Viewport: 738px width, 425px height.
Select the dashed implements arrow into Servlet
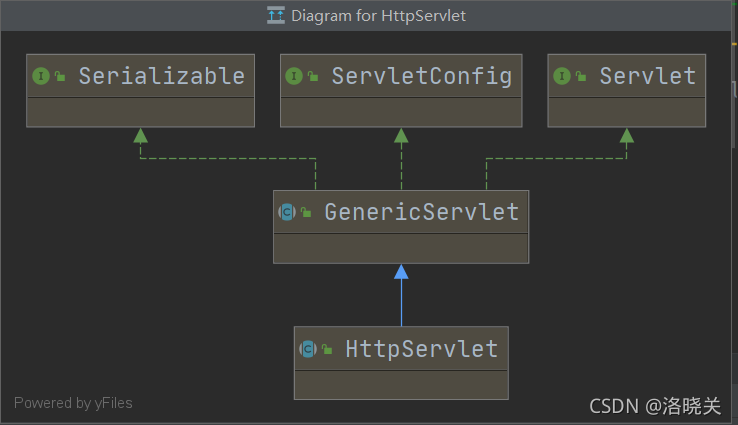[556, 159]
